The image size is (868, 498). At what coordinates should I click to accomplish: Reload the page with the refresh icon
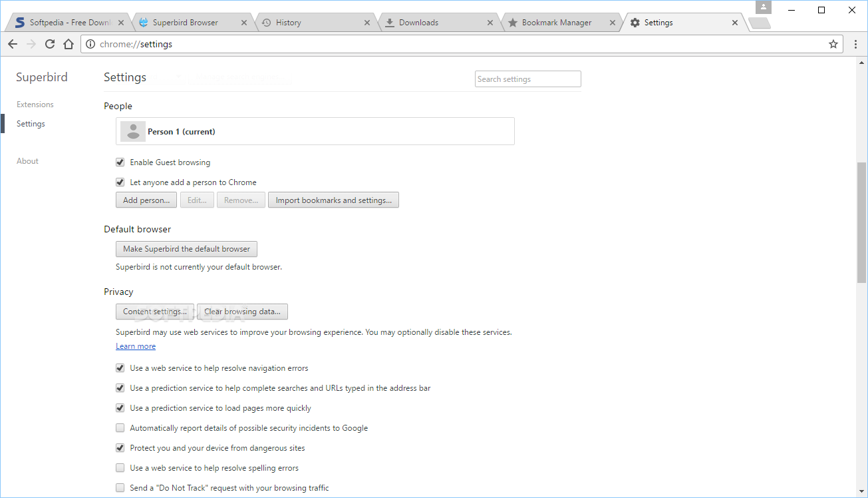coord(50,44)
